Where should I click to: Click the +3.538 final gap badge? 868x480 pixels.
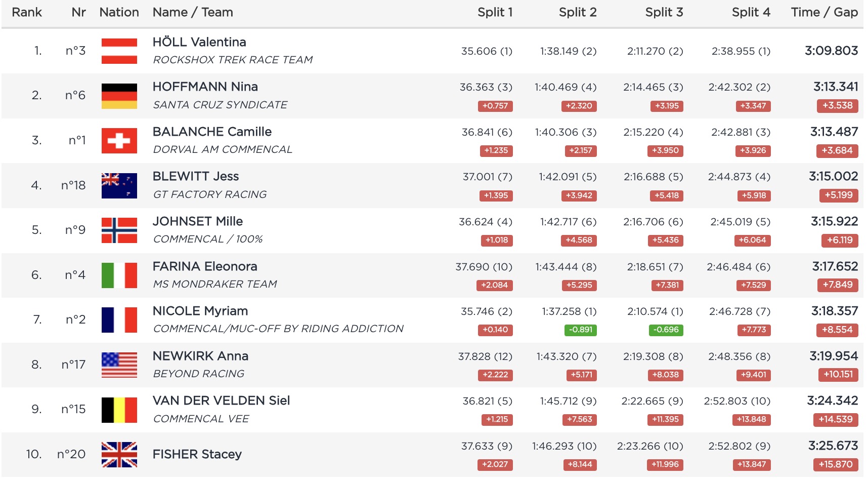837,106
